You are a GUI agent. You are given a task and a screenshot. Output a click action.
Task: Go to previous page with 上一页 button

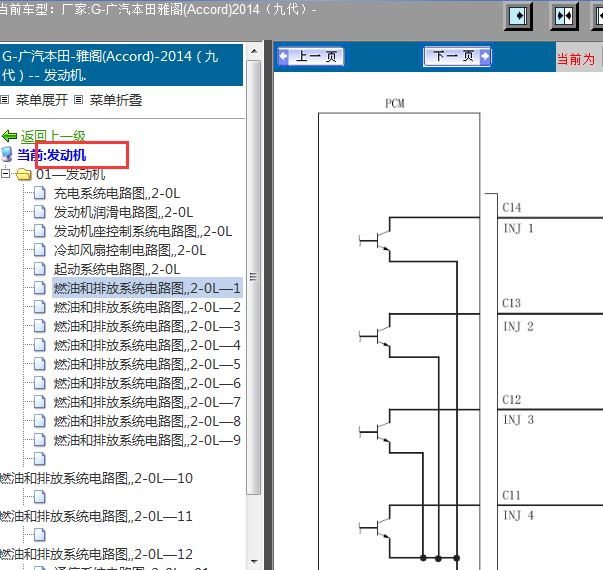click(311, 57)
